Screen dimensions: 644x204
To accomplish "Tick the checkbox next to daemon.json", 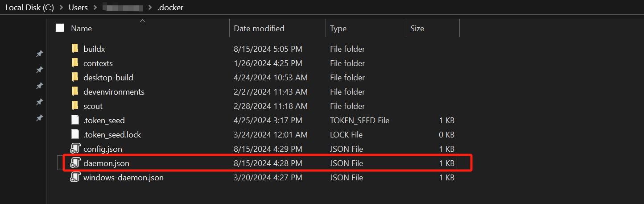I will pos(61,163).
